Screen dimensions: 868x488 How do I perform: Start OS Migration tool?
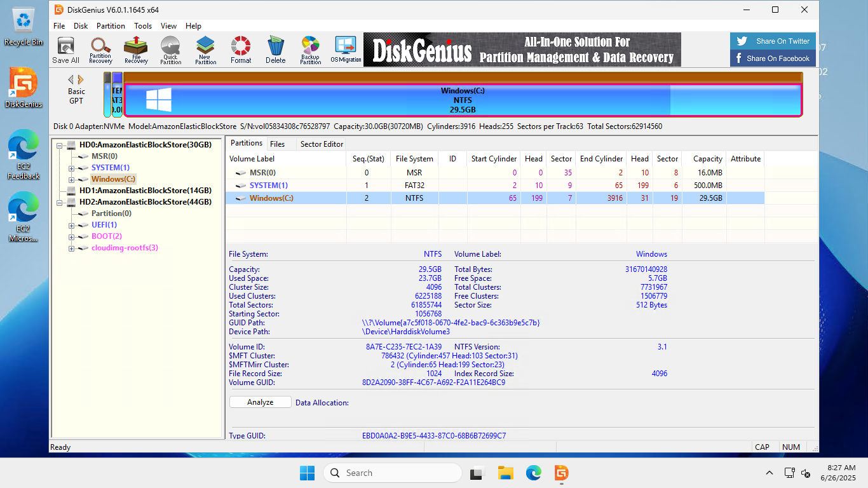tap(346, 50)
